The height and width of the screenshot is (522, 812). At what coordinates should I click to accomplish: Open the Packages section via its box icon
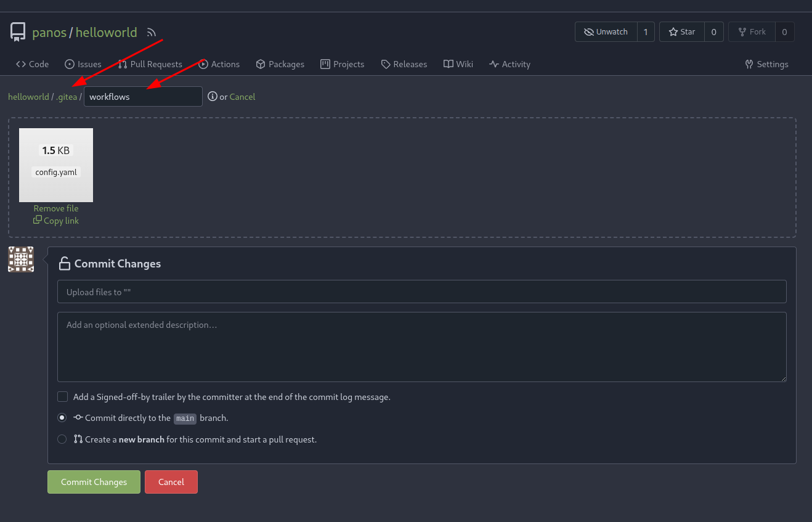pyautogui.click(x=260, y=63)
